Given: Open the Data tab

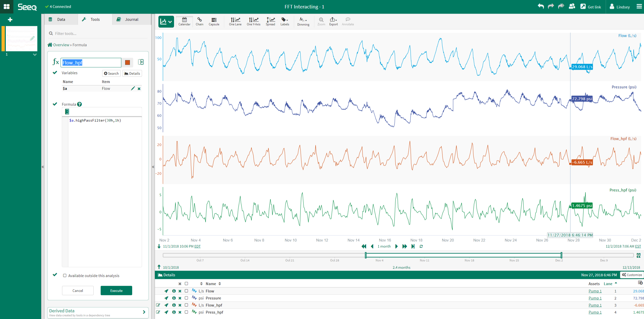Looking at the screenshot, I should tap(61, 19).
